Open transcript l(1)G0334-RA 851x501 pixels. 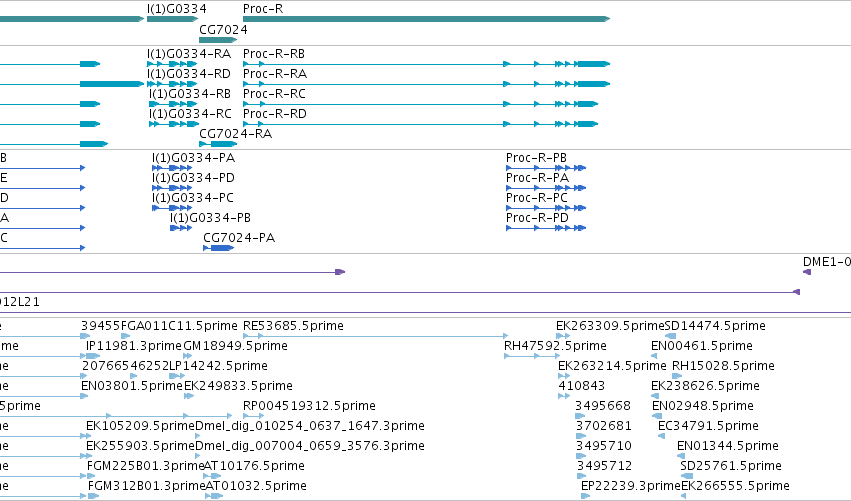pyautogui.click(x=189, y=54)
